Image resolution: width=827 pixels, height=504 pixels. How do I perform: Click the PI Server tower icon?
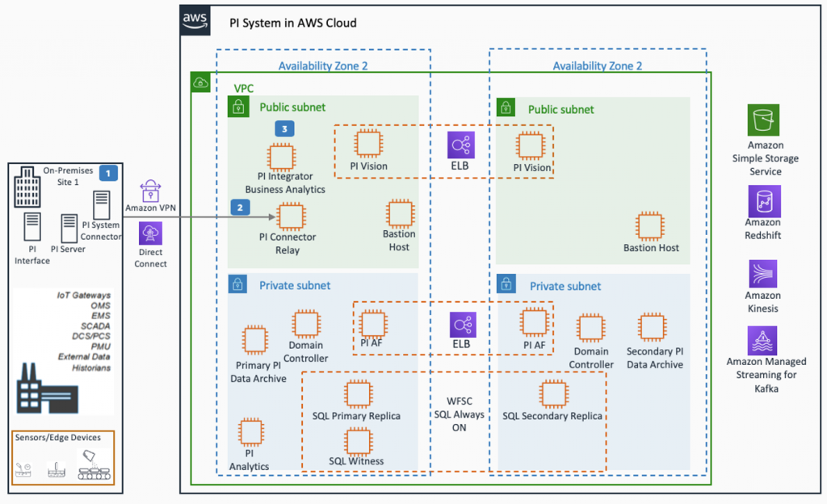click(x=69, y=228)
